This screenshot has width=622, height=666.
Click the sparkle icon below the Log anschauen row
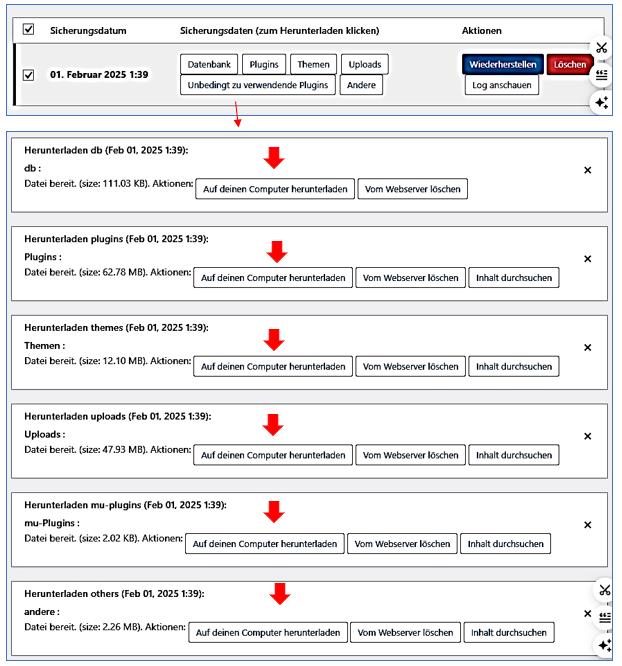tap(602, 102)
